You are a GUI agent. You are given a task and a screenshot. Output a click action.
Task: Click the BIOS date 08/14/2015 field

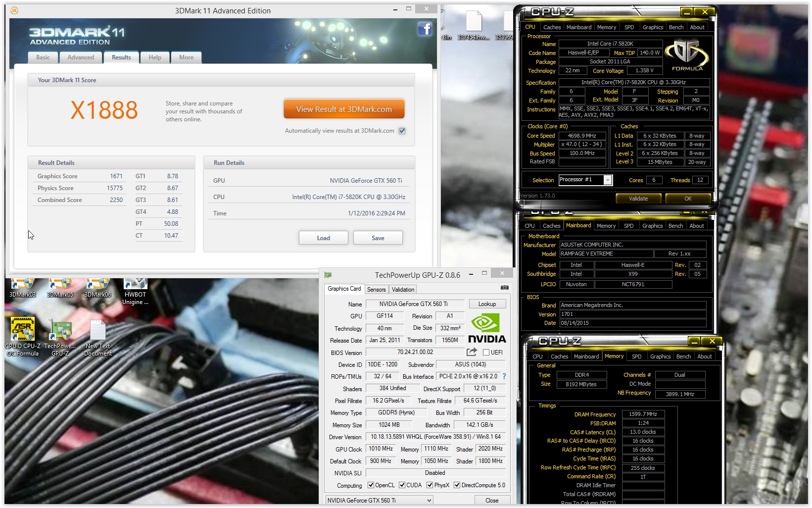click(x=632, y=323)
